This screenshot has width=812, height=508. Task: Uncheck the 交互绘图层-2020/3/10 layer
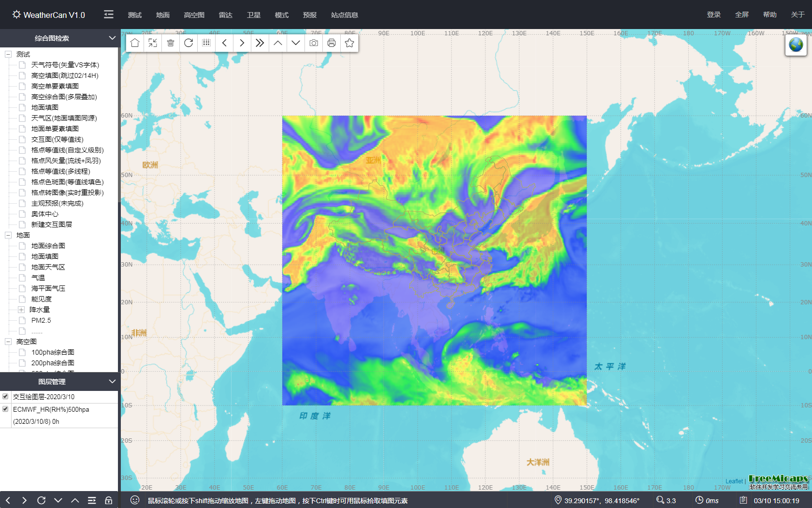coord(5,396)
